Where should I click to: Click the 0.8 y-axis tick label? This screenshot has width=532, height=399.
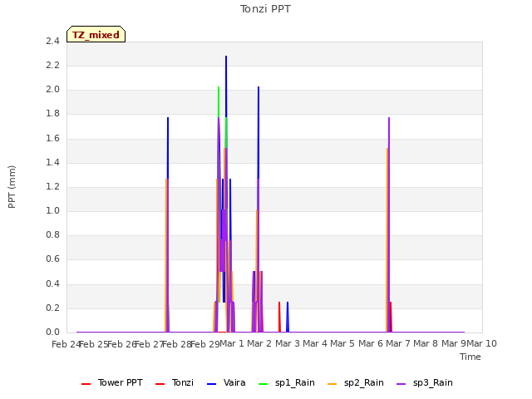pyautogui.click(x=52, y=234)
